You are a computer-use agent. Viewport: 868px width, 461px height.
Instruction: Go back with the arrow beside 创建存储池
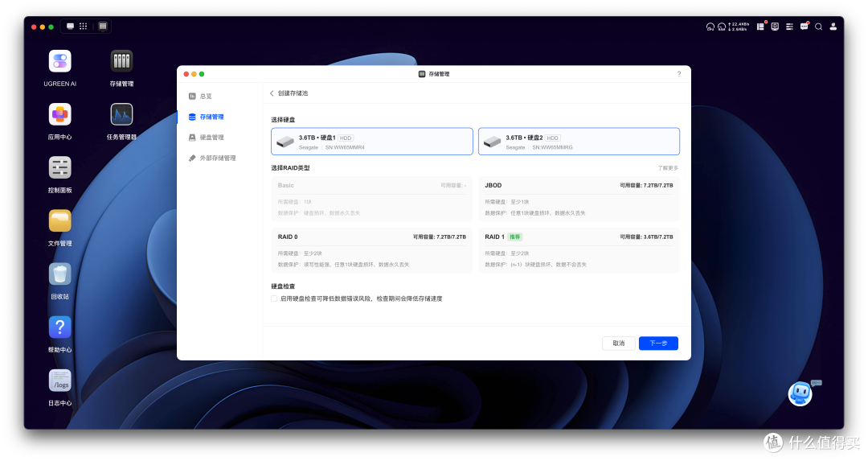pyautogui.click(x=272, y=93)
